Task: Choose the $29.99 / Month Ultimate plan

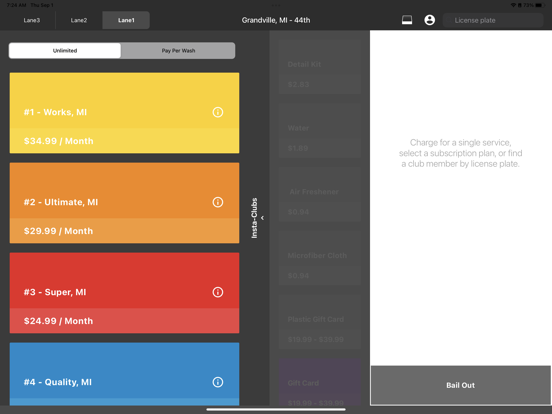Action: pyautogui.click(x=124, y=203)
